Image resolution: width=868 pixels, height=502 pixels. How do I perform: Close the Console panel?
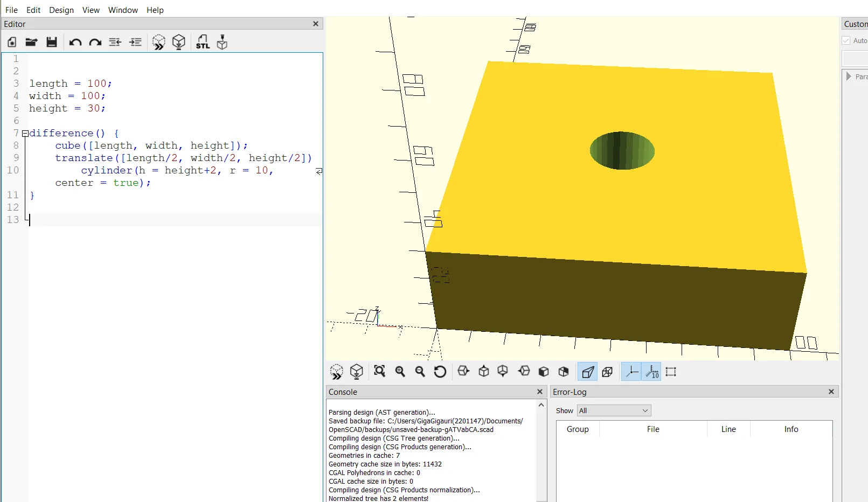tap(540, 392)
